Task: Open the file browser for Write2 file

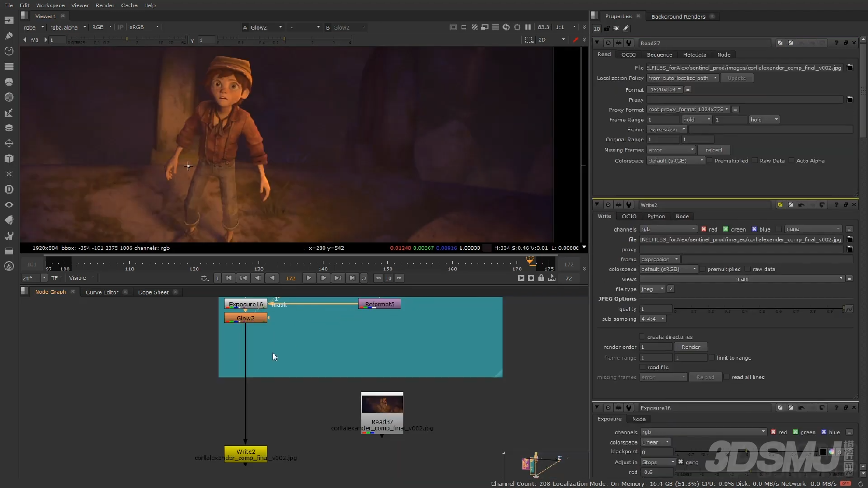Action: pos(850,239)
